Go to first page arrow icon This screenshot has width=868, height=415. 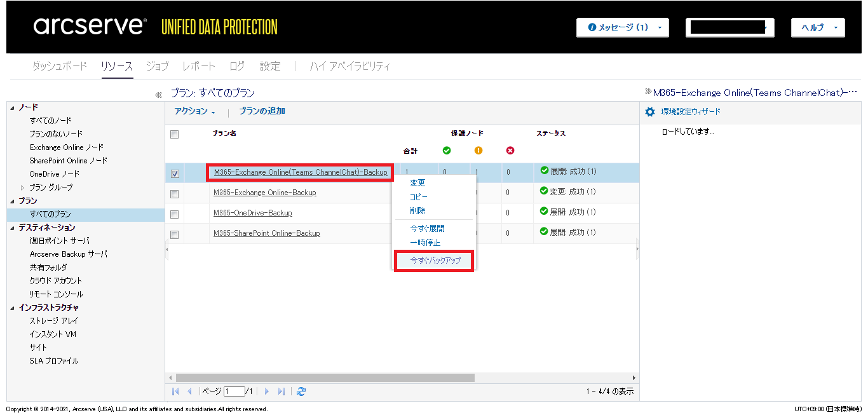(x=176, y=391)
